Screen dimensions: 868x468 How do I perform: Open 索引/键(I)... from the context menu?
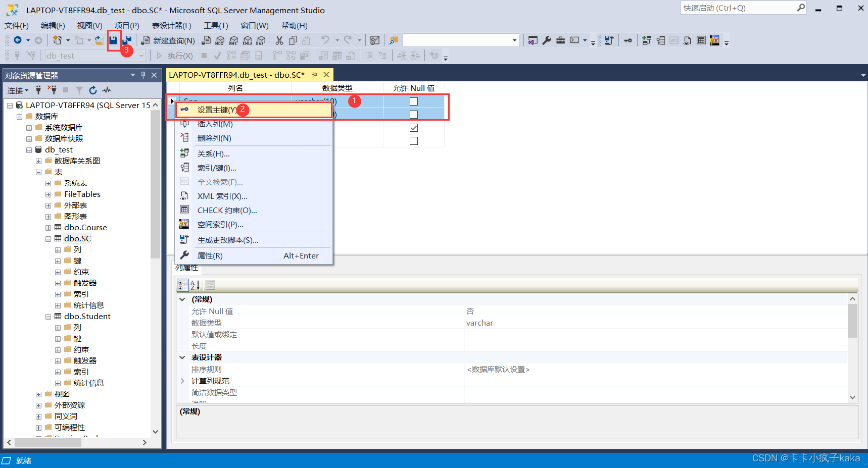pyautogui.click(x=254, y=168)
